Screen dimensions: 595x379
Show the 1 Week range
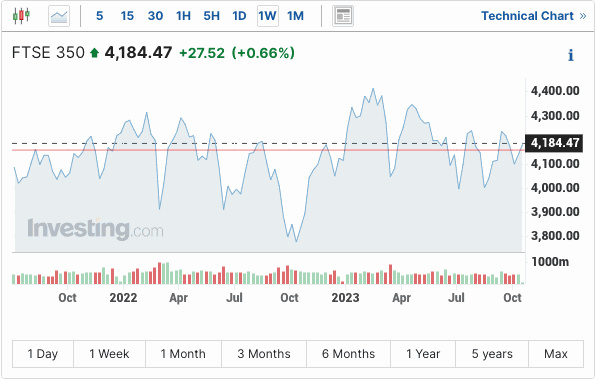point(109,354)
